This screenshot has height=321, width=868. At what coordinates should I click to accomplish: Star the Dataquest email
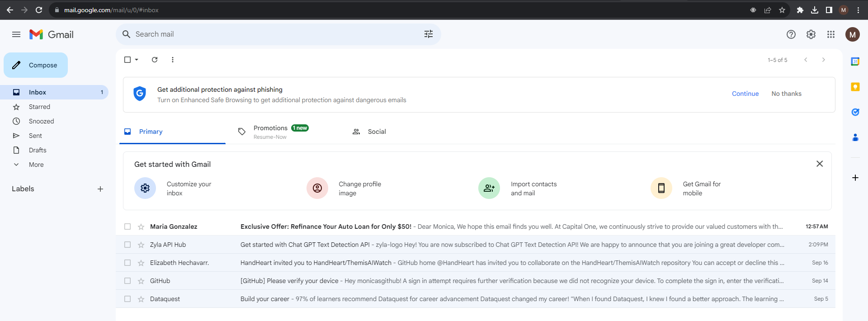click(x=141, y=299)
